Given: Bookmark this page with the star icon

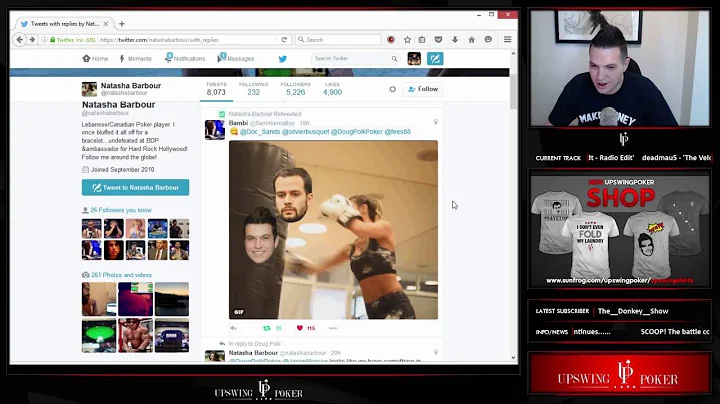Looking at the screenshot, I should pyautogui.click(x=407, y=40).
